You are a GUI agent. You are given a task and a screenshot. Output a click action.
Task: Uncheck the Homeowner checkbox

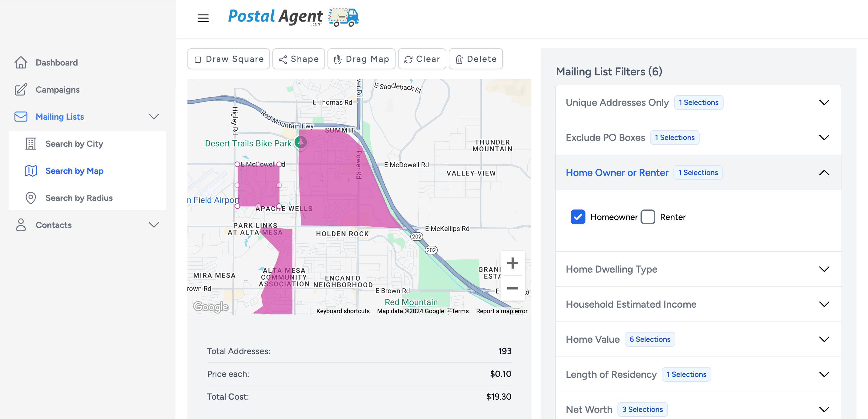point(577,217)
